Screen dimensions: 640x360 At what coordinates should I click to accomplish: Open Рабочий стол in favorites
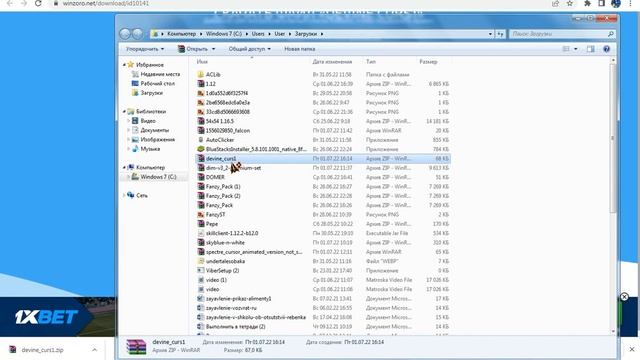tap(158, 84)
